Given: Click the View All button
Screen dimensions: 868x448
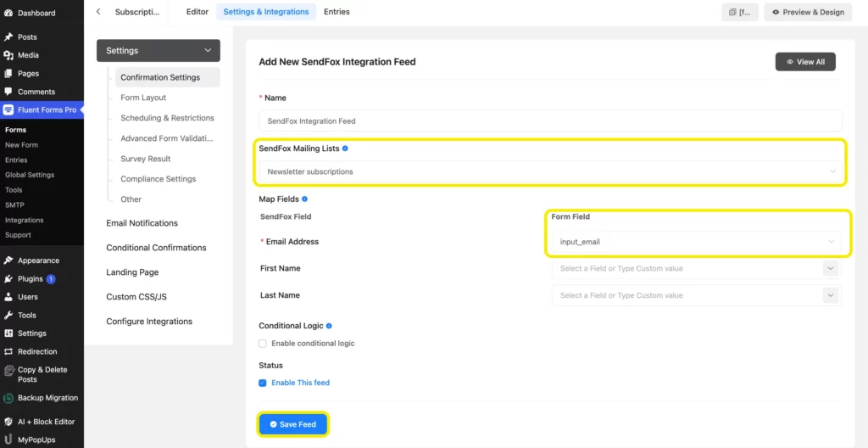Looking at the screenshot, I should (805, 62).
